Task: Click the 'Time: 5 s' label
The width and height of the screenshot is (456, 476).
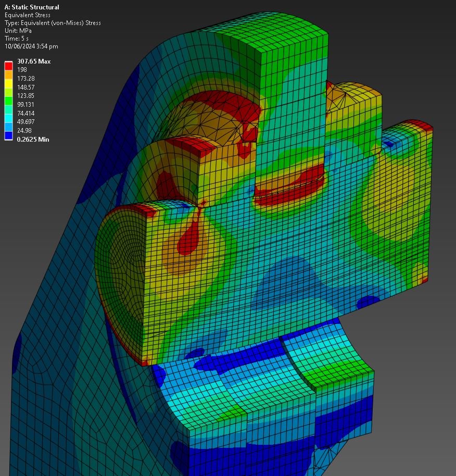Action: [x=17, y=39]
